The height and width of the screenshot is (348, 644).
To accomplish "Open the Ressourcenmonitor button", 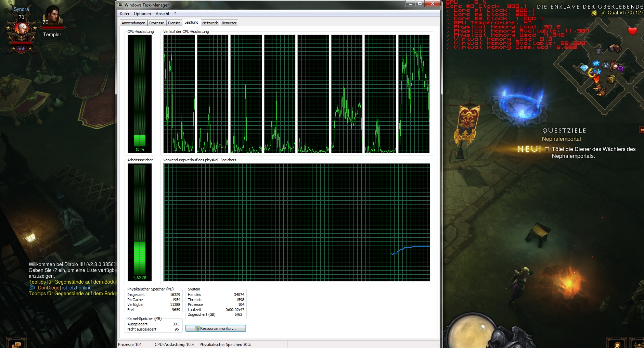I will 216,328.
